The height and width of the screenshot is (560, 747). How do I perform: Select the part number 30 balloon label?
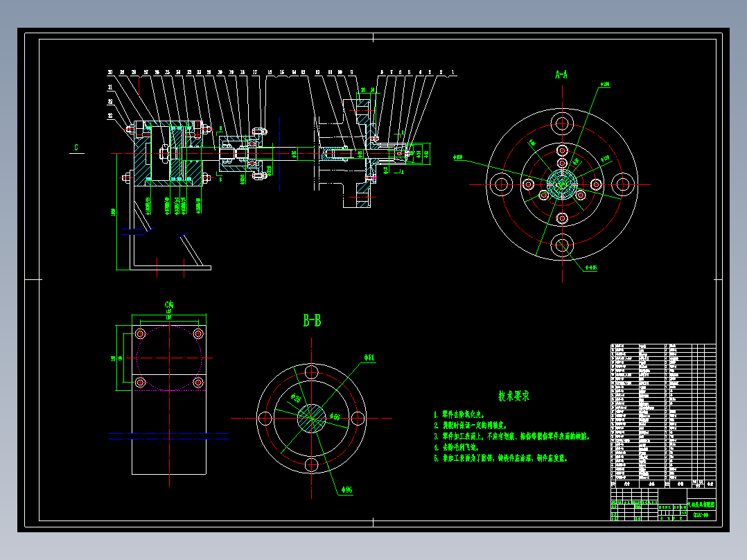pyautogui.click(x=110, y=73)
